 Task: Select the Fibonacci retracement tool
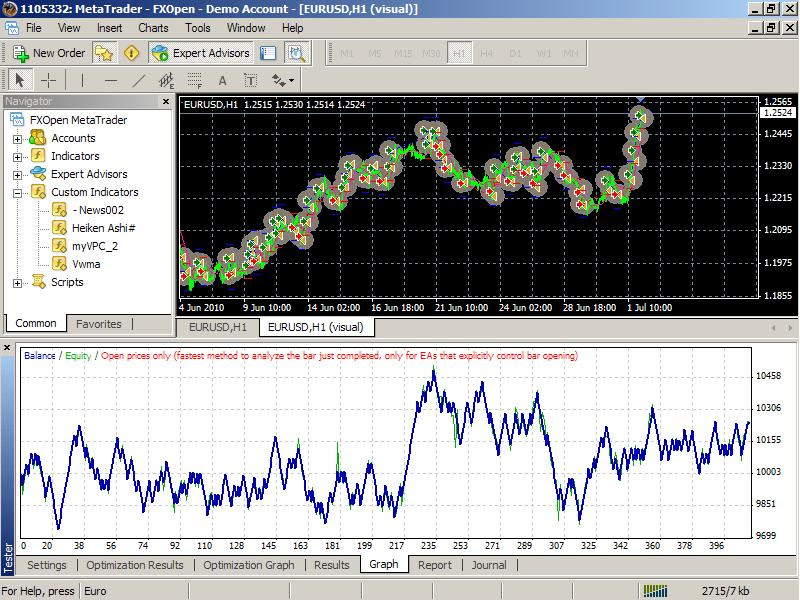tap(194, 80)
